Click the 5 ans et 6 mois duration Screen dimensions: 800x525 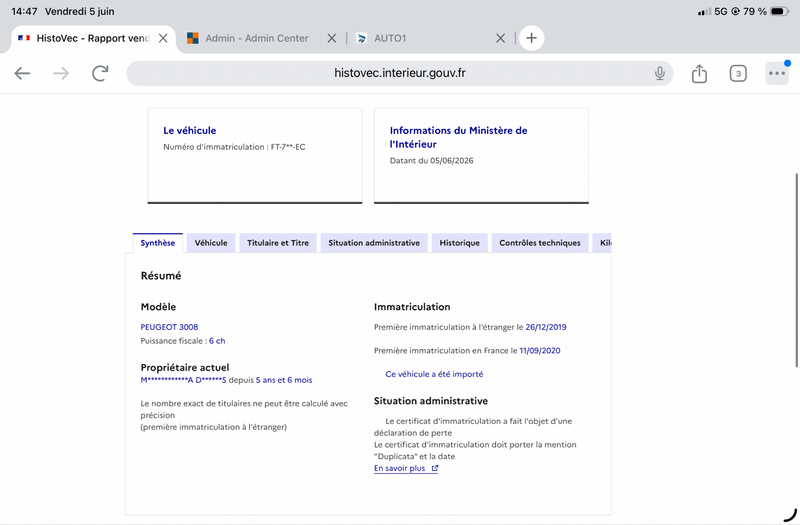point(284,380)
